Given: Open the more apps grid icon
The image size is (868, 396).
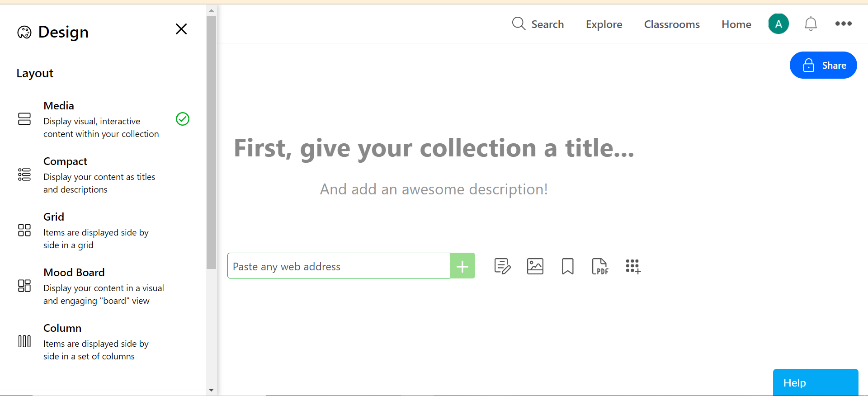Looking at the screenshot, I should coord(633,266).
